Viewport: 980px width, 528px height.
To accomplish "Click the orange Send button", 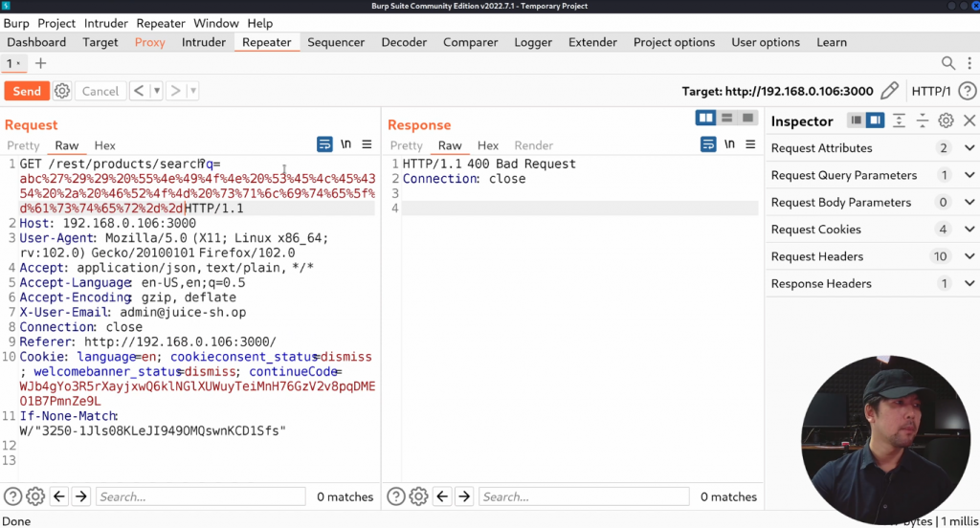I will [x=27, y=91].
